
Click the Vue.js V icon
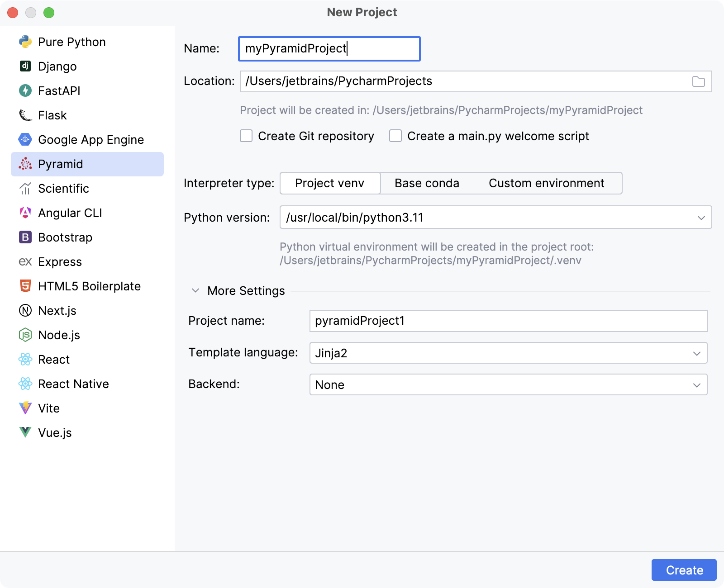25,433
